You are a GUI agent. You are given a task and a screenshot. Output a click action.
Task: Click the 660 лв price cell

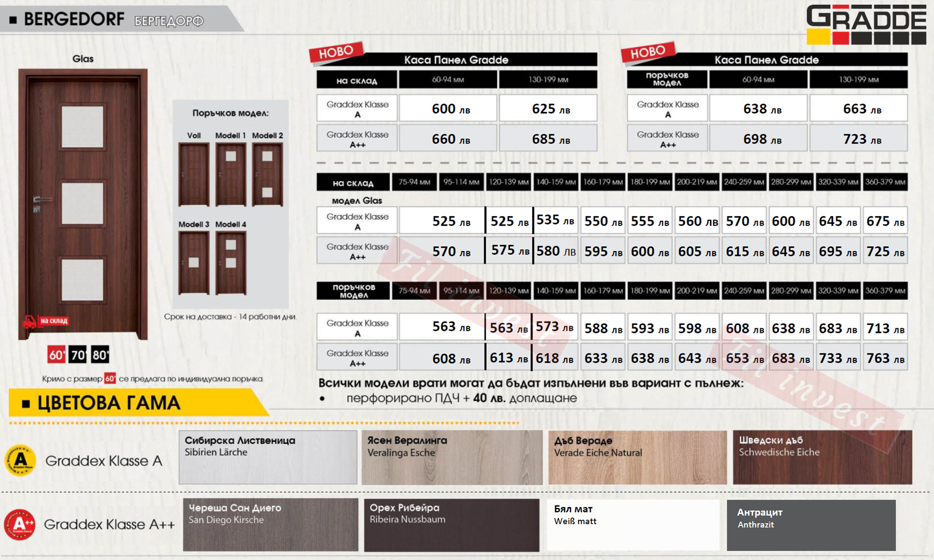[448, 138]
